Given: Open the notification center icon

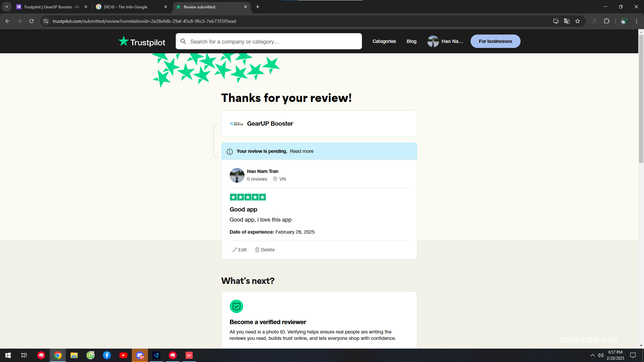Looking at the screenshot, I should point(633,355).
